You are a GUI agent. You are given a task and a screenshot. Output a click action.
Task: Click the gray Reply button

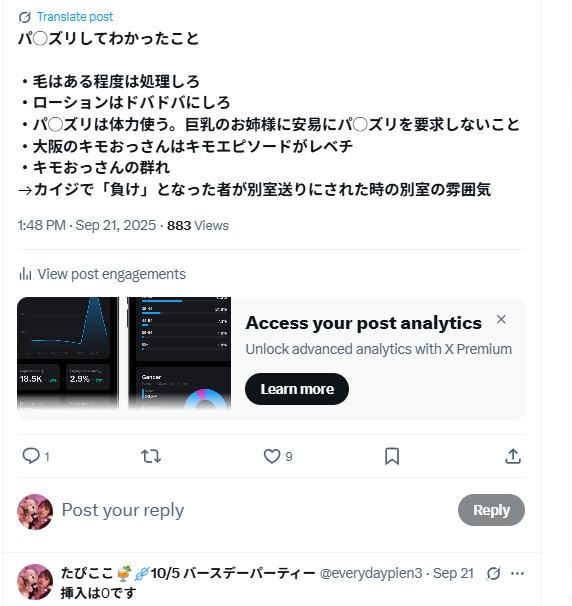[491, 510]
